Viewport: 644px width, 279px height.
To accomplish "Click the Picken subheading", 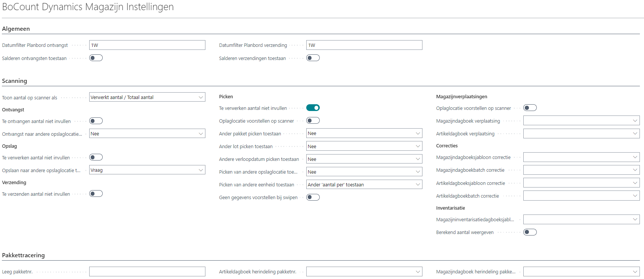I will pos(226,97).
